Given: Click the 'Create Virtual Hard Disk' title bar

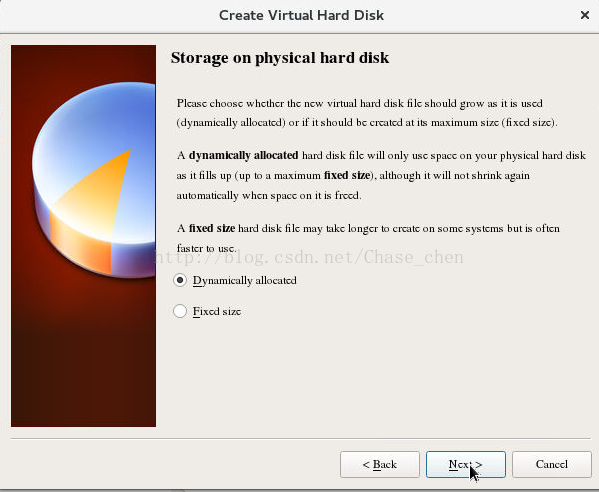Looking at the screenshot, I should (300, 15).
